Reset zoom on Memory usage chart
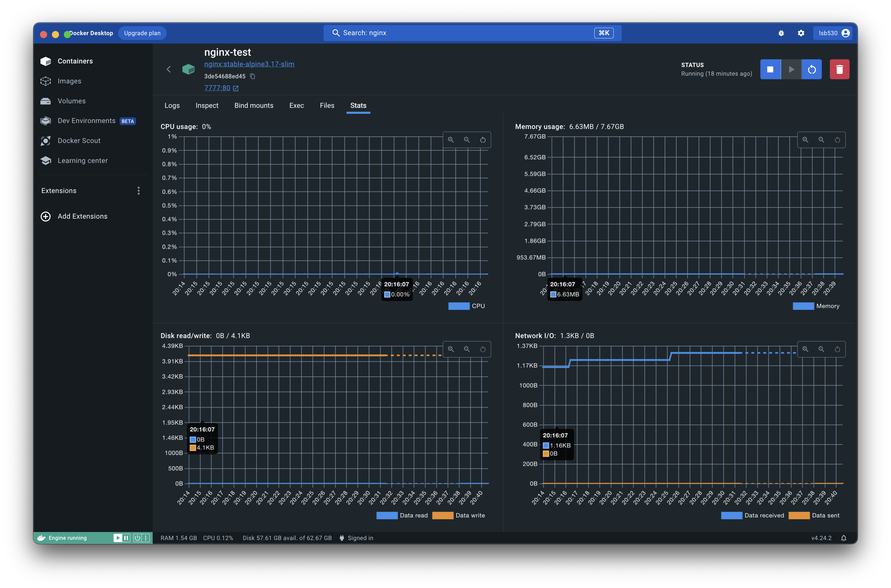This screenshot has width=891, height=588. (x=837, y=140)
